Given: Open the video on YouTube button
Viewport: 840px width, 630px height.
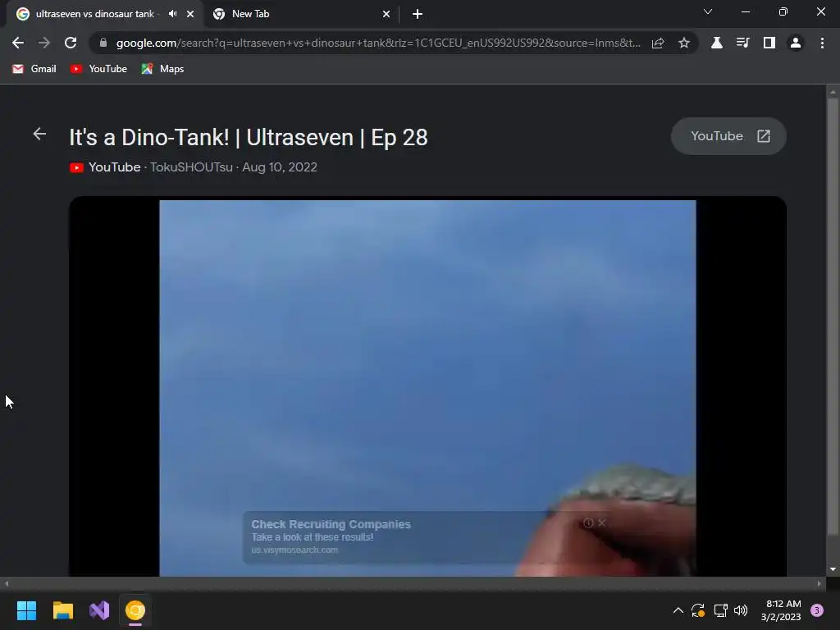Looking at the screenshot, I should (x=728, y=136).
